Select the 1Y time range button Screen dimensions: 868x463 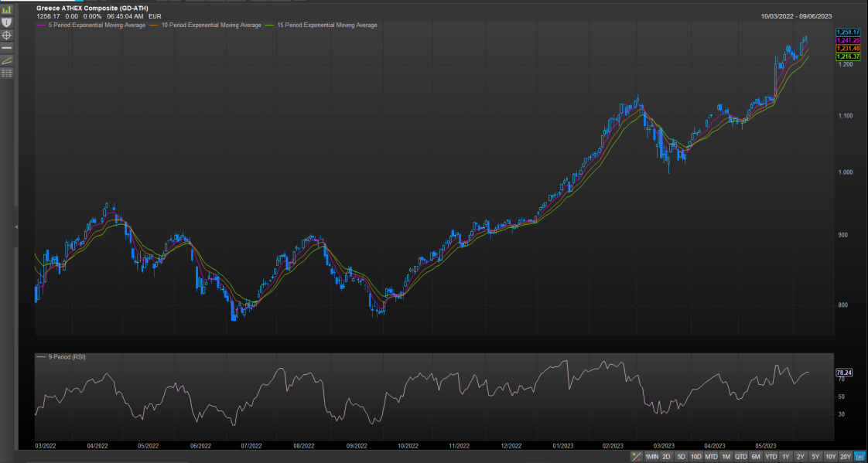click(x=785, y=456)
